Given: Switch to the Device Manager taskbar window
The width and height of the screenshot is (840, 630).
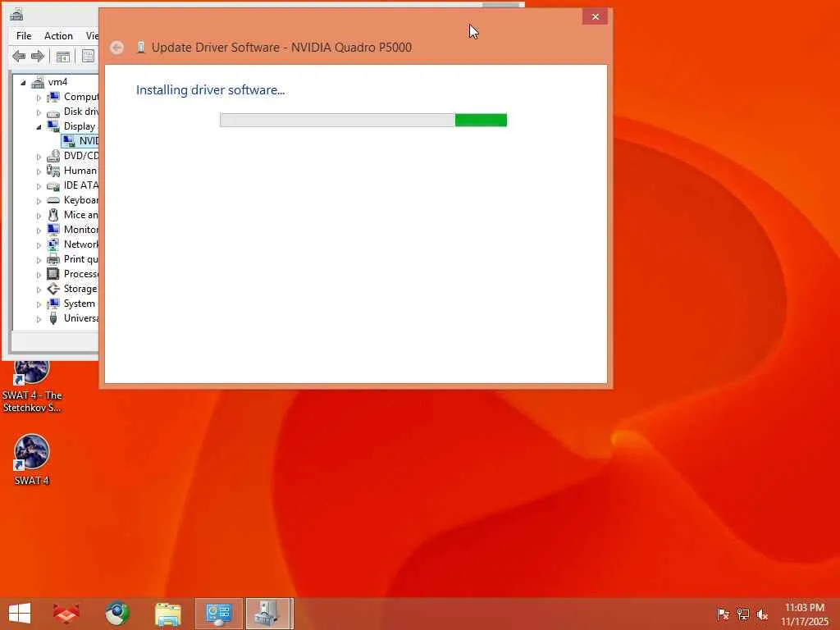Looking at the screenshot, I should coord(269,614).
